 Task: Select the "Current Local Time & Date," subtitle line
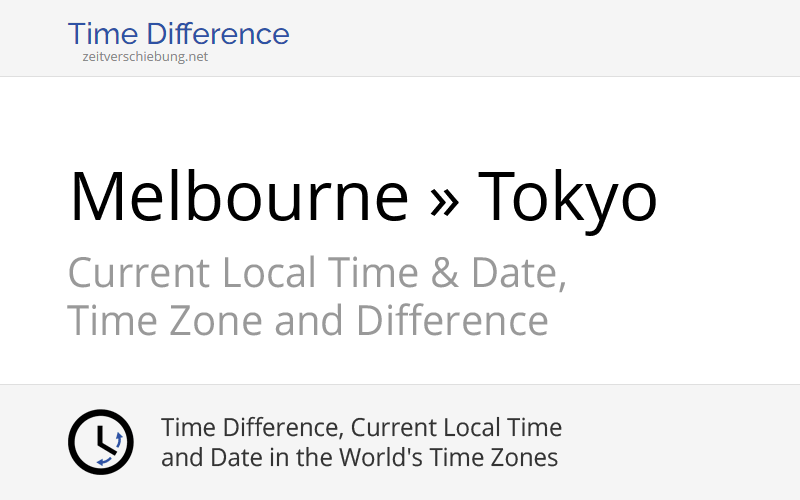317,273
